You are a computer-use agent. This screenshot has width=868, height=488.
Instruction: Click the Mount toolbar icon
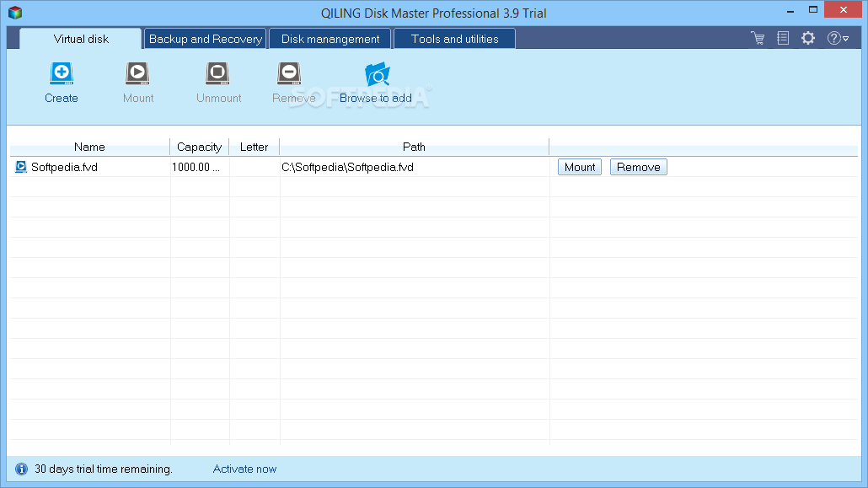(x=137, y=73)
